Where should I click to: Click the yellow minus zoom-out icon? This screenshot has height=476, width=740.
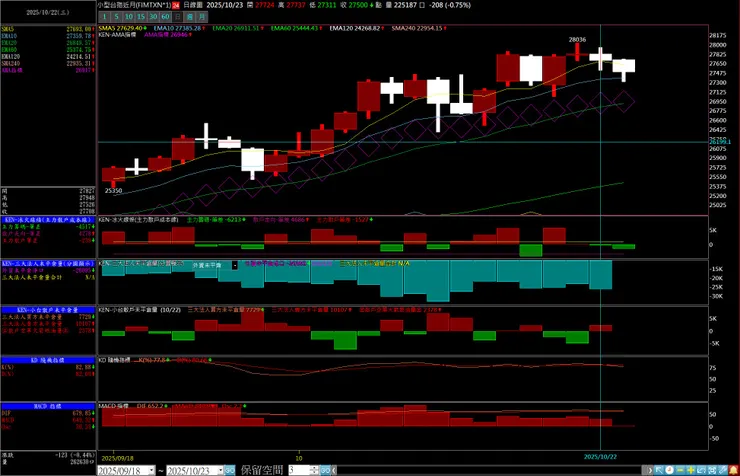click(680, 470)
